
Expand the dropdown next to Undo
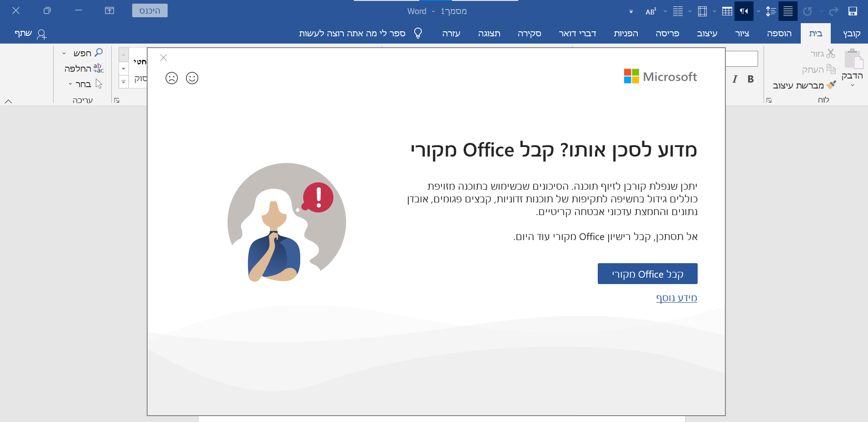coord(821,11)
